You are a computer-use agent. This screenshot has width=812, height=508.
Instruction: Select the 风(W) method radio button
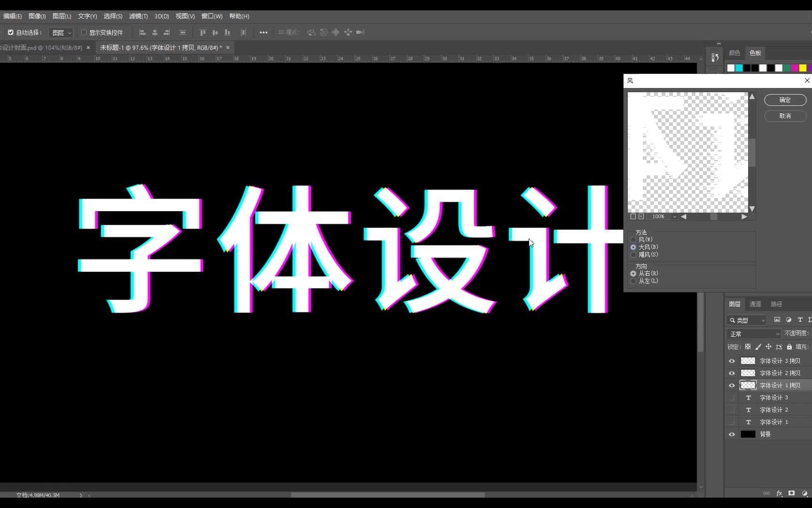[x=633, y=240]
